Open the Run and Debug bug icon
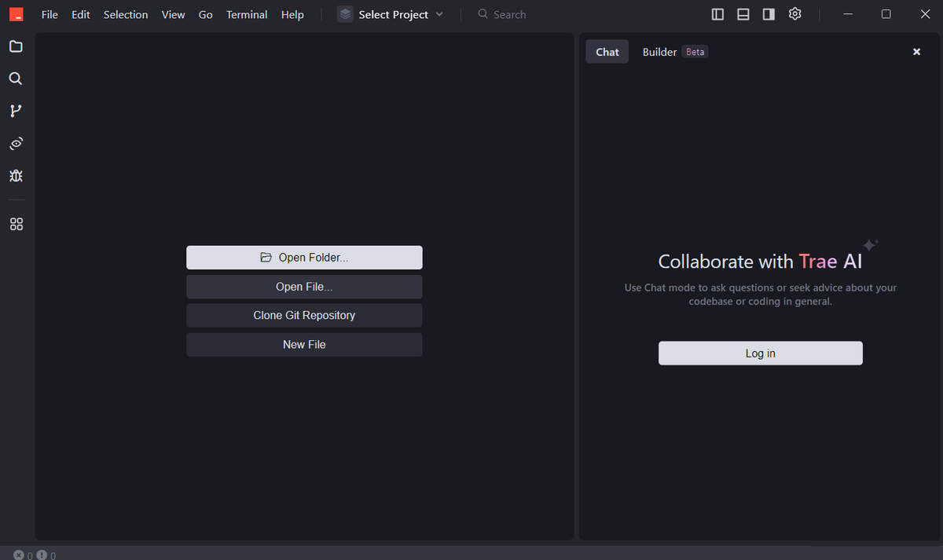Image resolution: width=943 pixels, height=560 pixels. click(x=16, y=175)
